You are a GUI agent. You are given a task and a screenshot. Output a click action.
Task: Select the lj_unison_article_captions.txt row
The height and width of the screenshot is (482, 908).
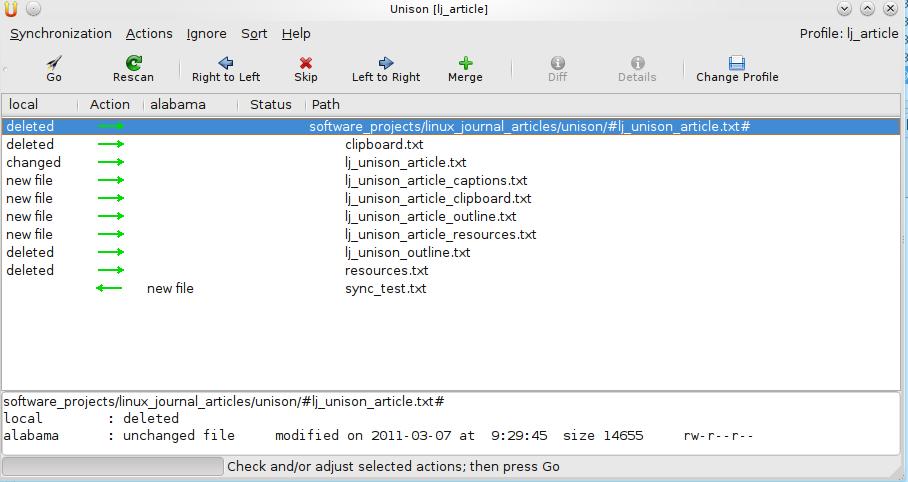point(451,180)
